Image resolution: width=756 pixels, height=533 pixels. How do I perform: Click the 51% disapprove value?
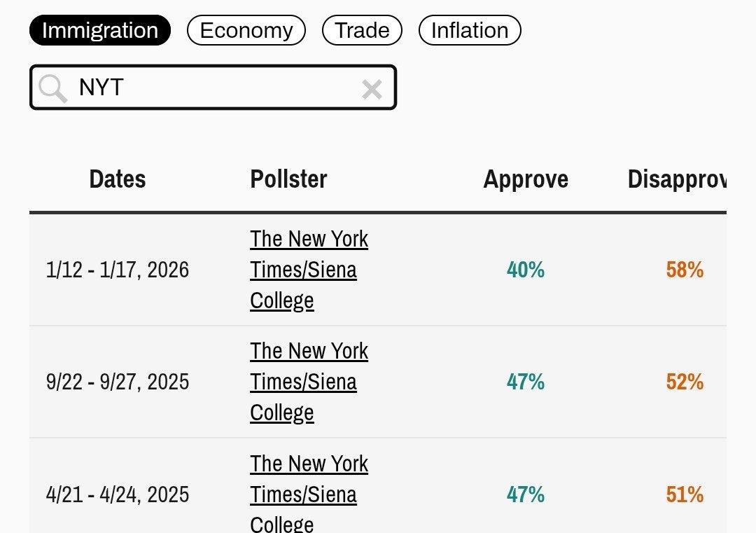click(685, 494)
